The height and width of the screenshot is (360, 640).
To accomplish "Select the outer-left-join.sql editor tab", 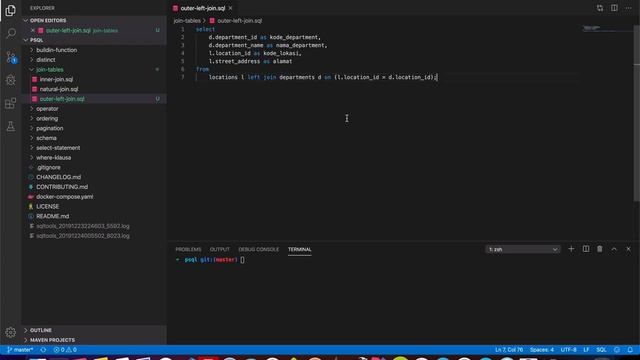I will [x=202, y=8].
